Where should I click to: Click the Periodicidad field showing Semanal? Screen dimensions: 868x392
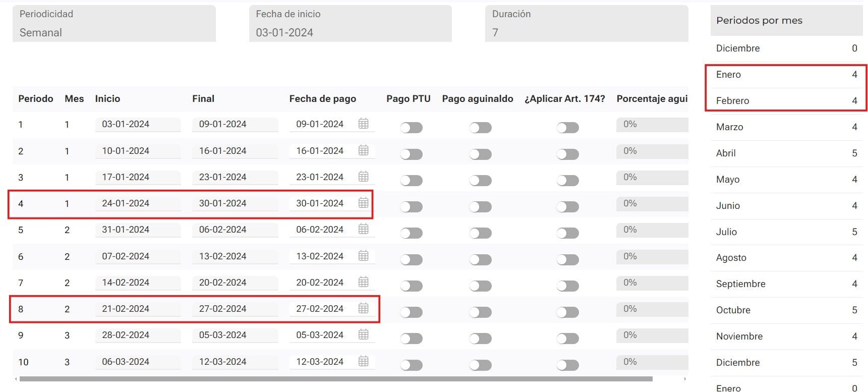pyautogui.click(x=114, y=24)
